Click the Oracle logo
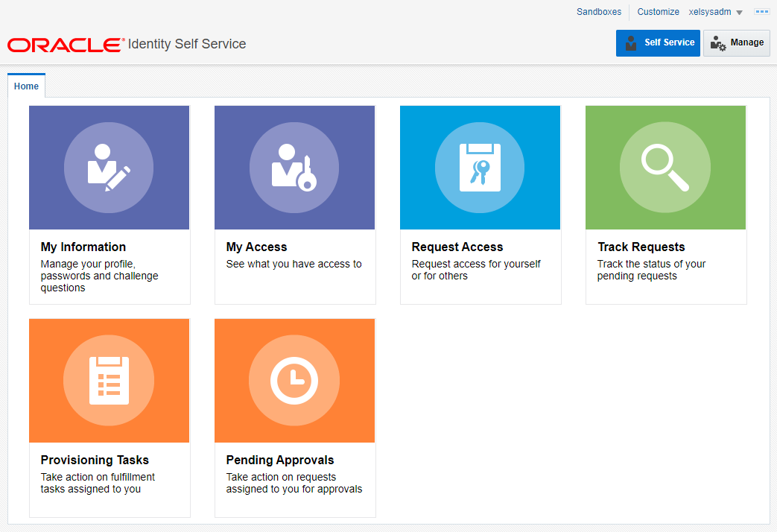777x532 pixels. pyautogui.click(x=63, y=44)
